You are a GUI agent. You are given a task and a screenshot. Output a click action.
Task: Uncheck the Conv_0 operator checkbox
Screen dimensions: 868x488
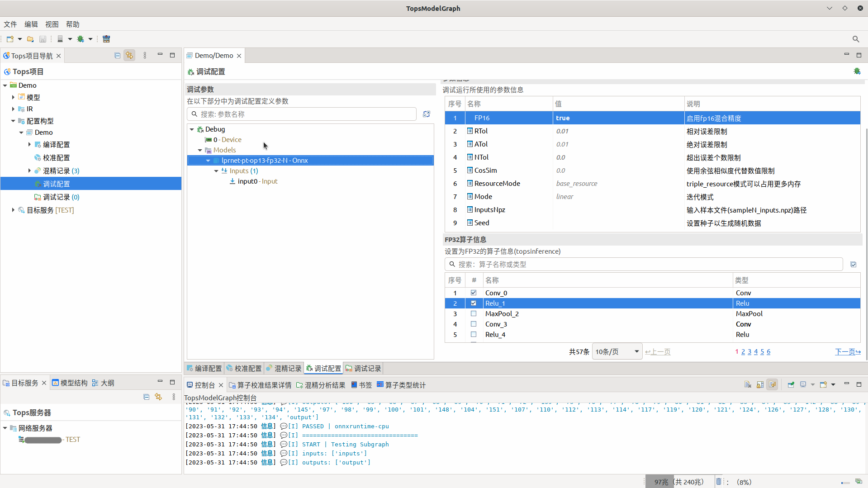[474, 293]
